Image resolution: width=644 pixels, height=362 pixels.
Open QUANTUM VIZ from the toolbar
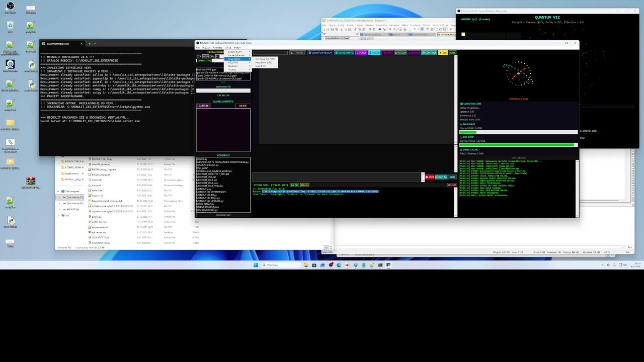point(344,53)
